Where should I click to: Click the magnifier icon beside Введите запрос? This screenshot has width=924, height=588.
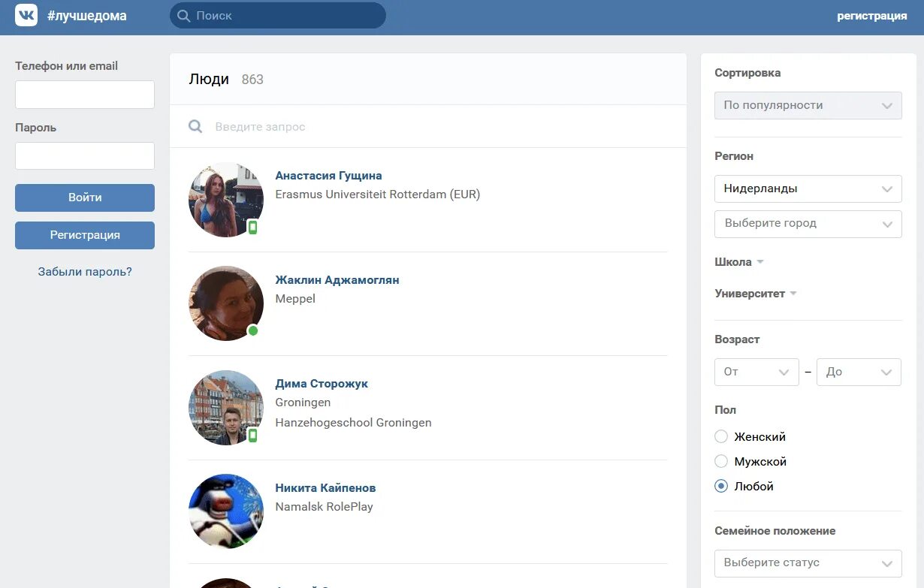(195, 127)
